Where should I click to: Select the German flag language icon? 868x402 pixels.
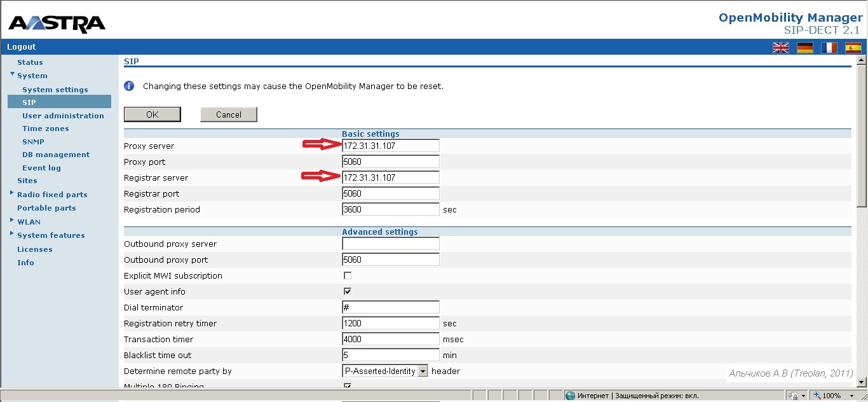pyautogui.click(x=804, y=47)
